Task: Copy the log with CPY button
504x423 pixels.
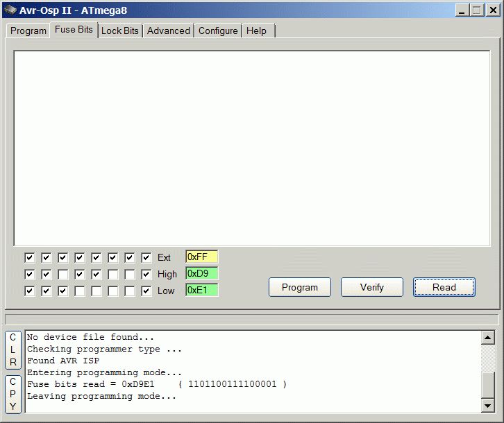Action: 13,394
